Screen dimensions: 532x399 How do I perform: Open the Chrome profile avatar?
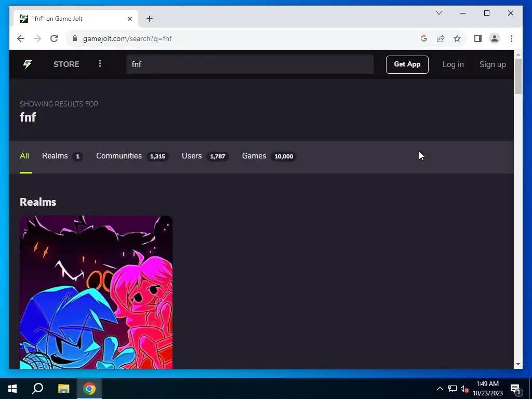point(495,38)
